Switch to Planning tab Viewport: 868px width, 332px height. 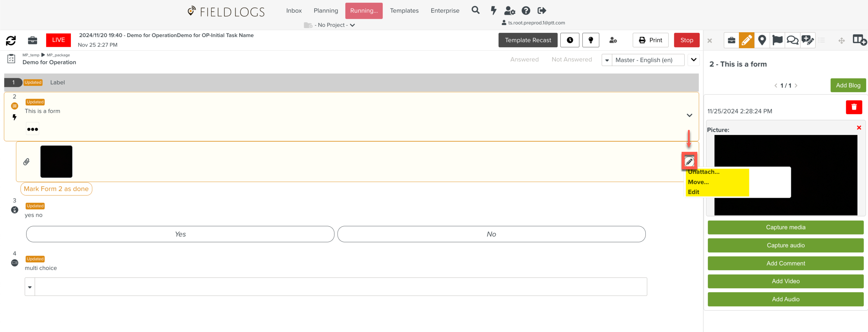point(326,11)
